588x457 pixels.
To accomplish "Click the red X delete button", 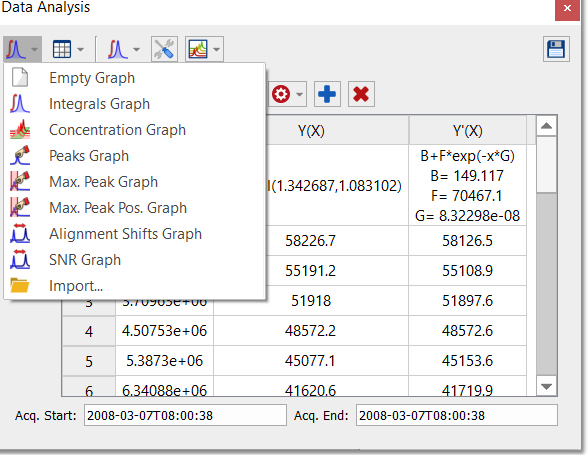I will click(361, 94).
